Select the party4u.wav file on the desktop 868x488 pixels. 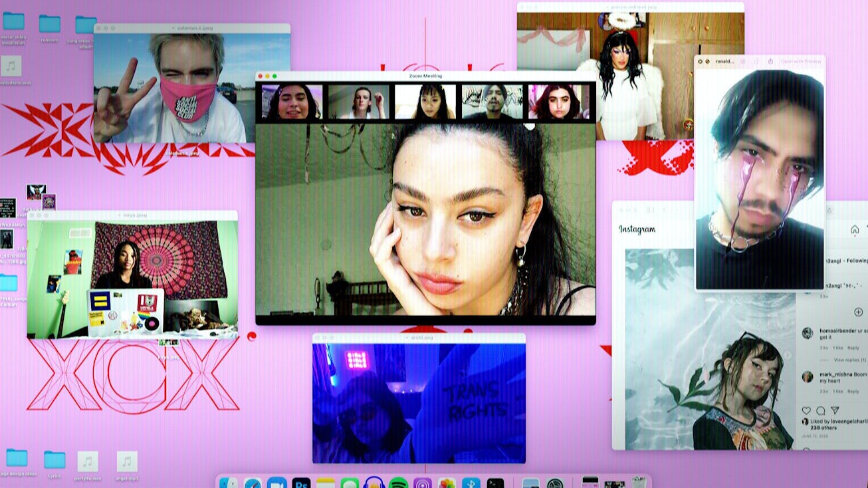[x=88, y=461]
